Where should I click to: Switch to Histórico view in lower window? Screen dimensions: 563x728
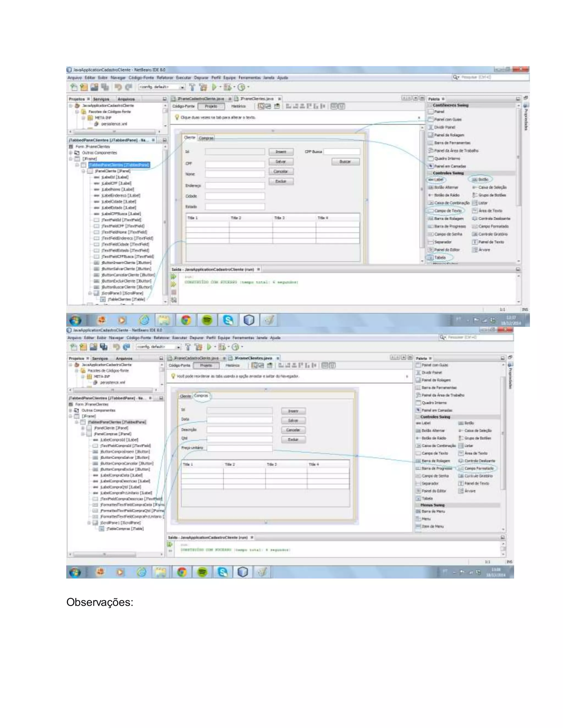[x=232, y=365]
